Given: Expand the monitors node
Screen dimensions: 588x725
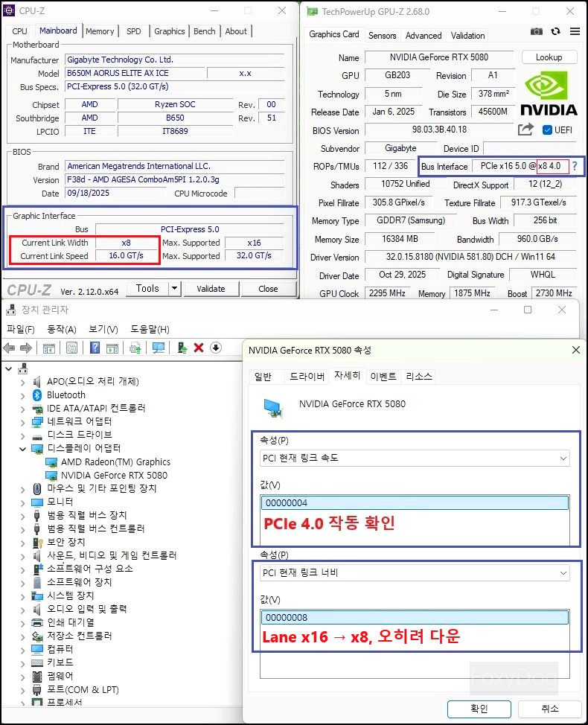Looking at the screenshot, I should click(22, 502).
